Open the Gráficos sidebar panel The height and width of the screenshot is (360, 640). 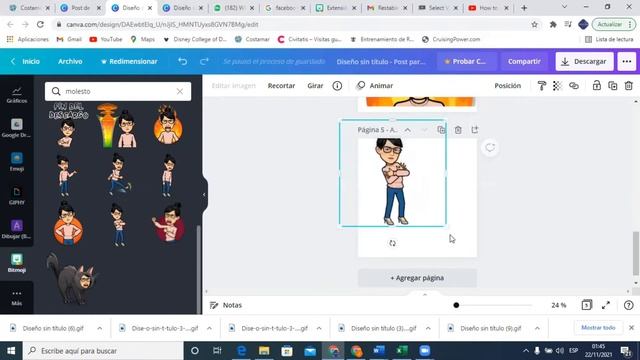[x=17, y=95]
